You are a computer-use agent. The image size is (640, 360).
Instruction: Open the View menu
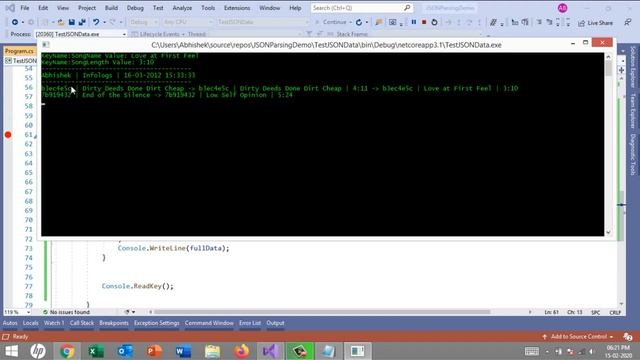63,8
